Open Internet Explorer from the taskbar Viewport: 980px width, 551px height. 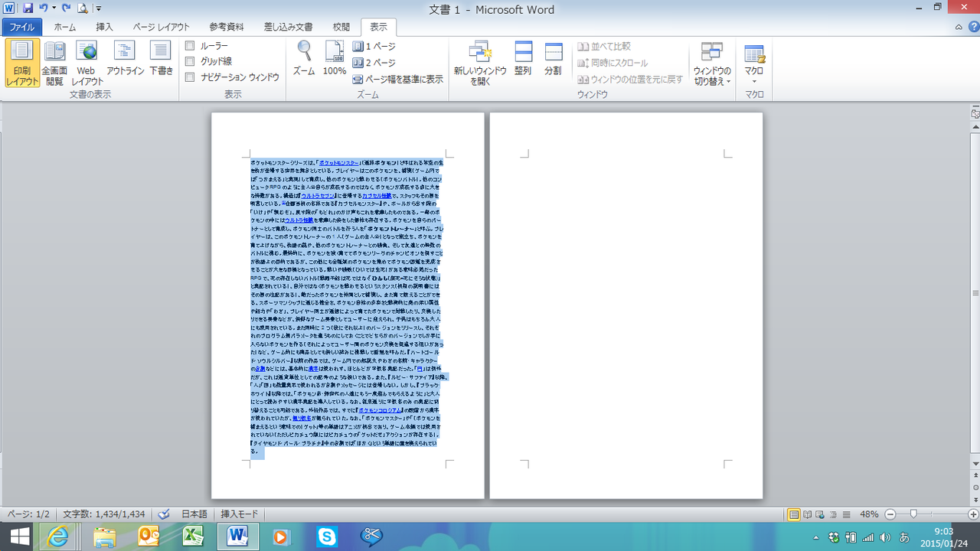pyautogui.click(x=57, y=537)
